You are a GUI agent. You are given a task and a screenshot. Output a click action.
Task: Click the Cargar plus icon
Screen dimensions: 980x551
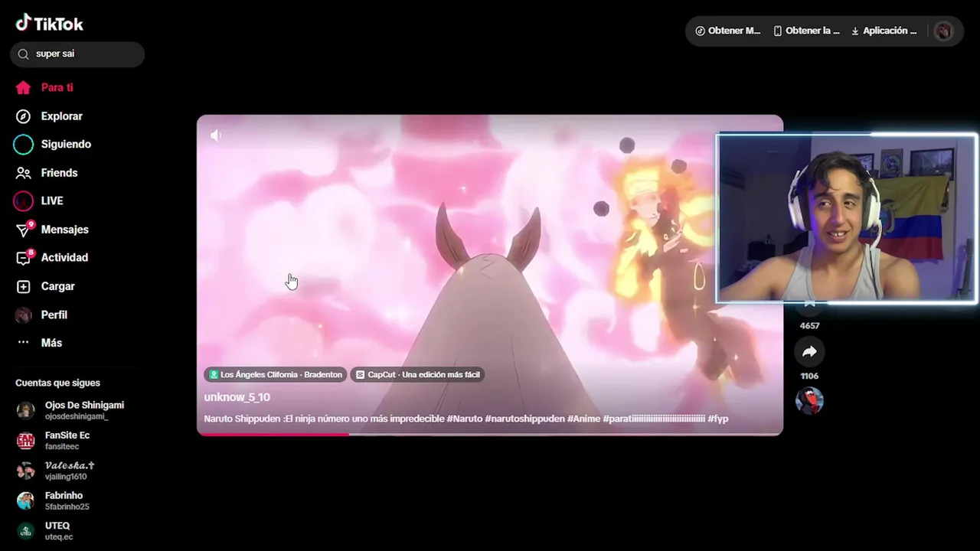click(x=24, y=286)
